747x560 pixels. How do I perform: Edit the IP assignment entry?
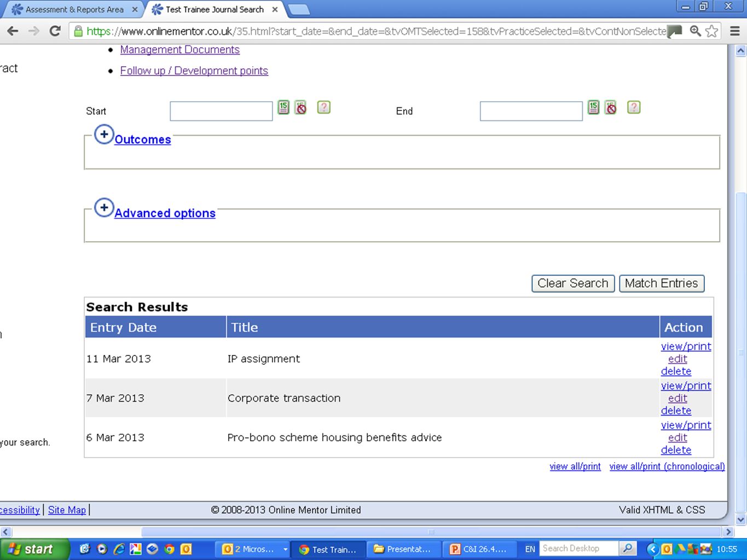point(677,359)
